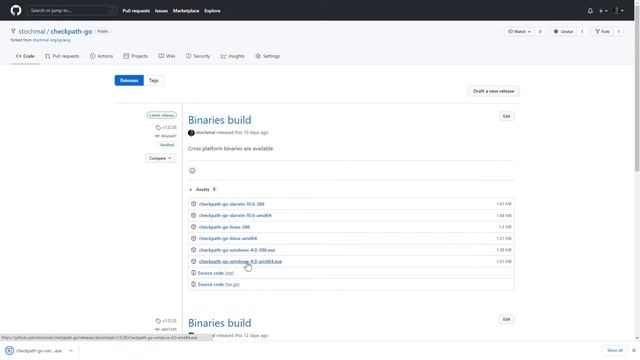Click Edit on the latest release
This screenshot has width=640, height=360.
507,116
